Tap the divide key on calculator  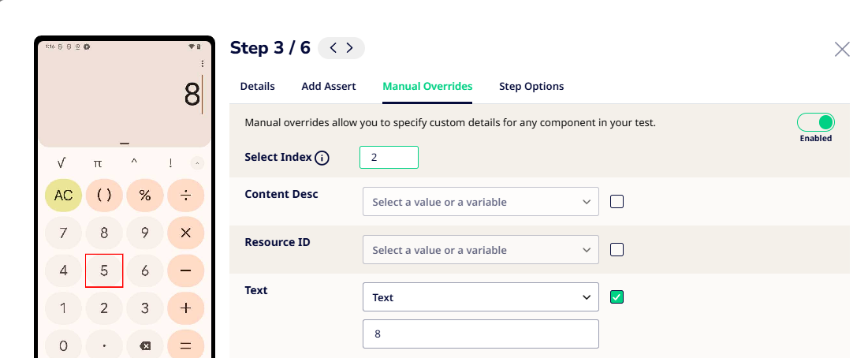(x=186, y=196)
